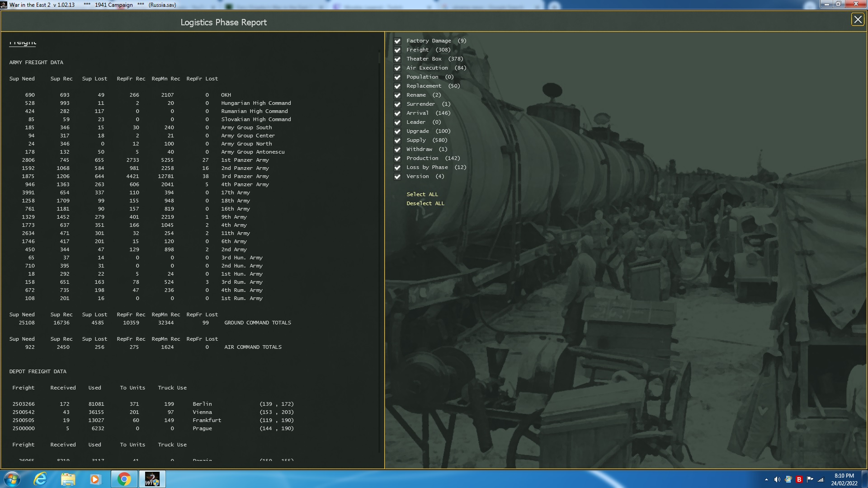868x488 pixels.
Task: Select the Prague depot row
Action: pos(153,428)
